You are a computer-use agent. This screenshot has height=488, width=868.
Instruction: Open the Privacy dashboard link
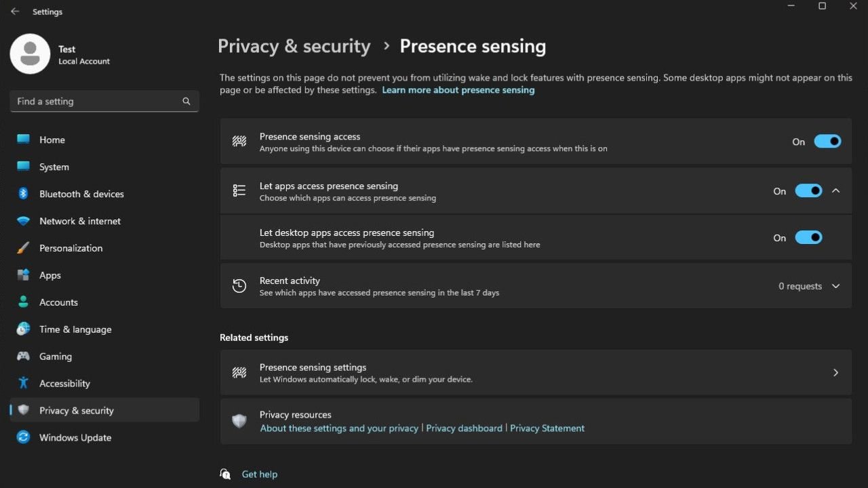[464, 428]
